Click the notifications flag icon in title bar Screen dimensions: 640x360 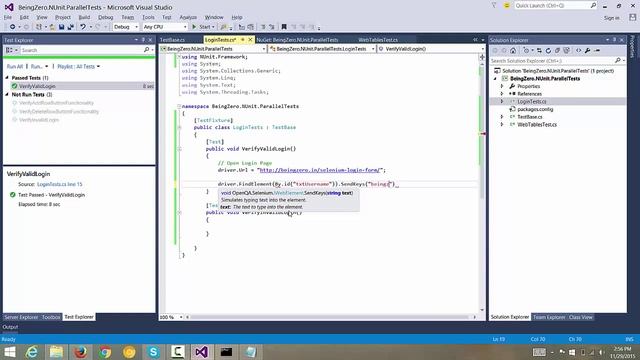[x=494, y=6]
